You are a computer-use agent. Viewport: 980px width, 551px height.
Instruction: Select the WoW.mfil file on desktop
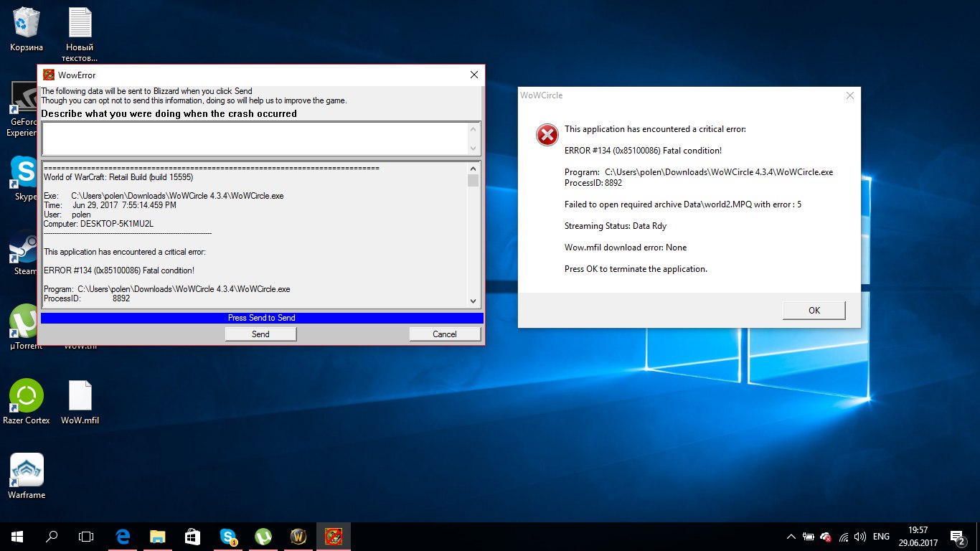(x=80, y=400)
